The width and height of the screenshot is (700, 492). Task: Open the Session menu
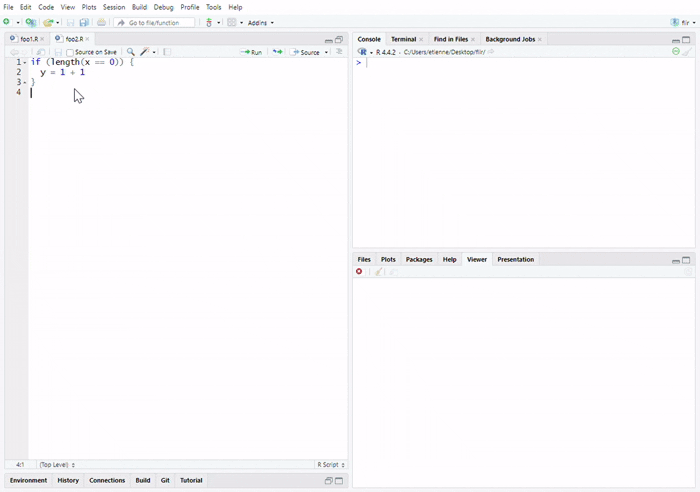[114, 7]
